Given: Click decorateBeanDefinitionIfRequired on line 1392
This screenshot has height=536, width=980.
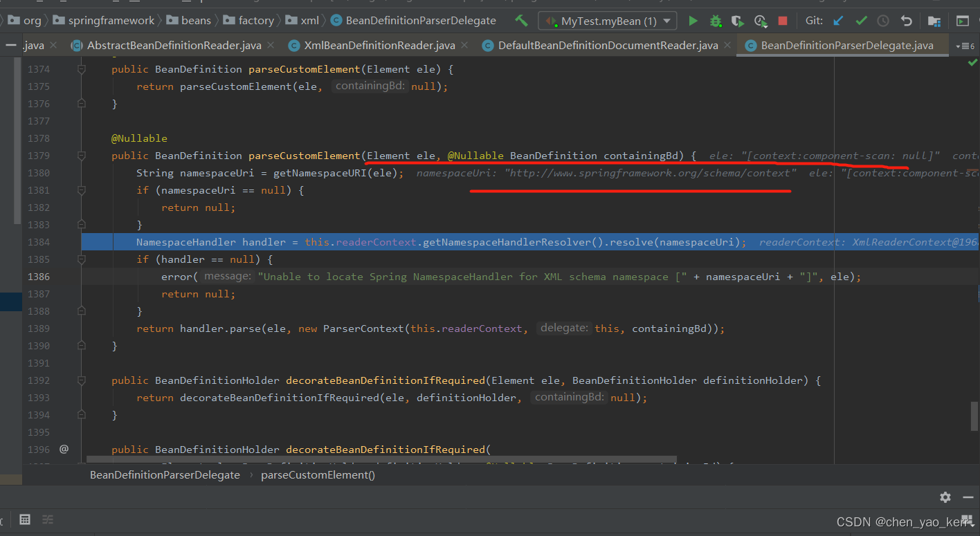Looking at the screenshot, I should click(385, 380).
